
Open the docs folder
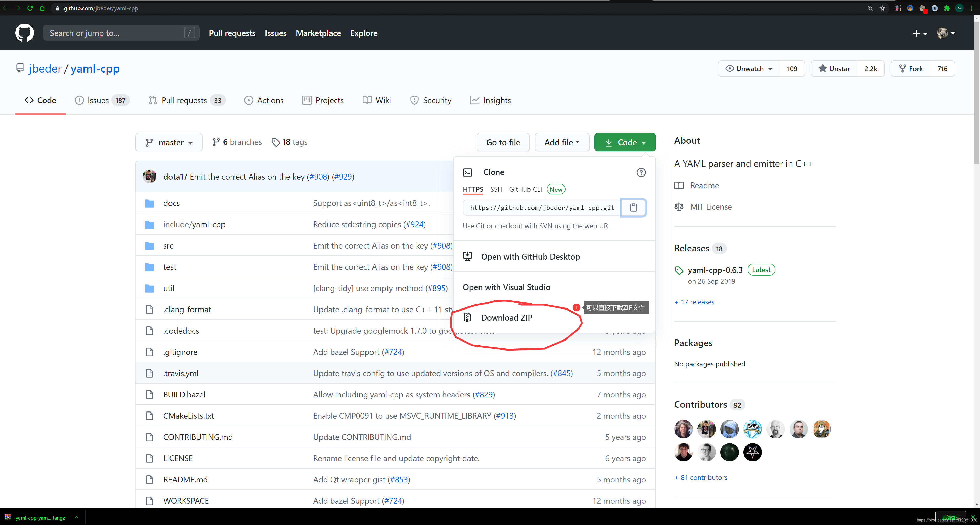point(171,203)
